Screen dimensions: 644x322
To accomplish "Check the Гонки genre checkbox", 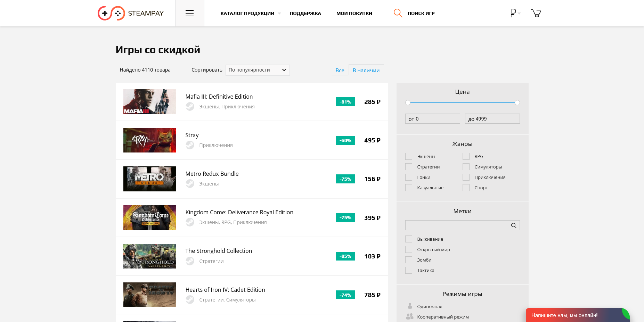I will 409,177.
